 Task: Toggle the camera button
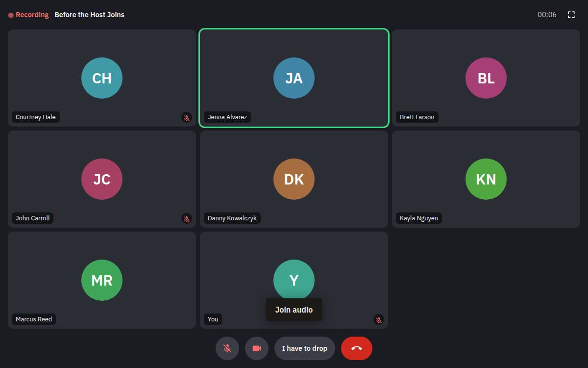pos(257,348)
